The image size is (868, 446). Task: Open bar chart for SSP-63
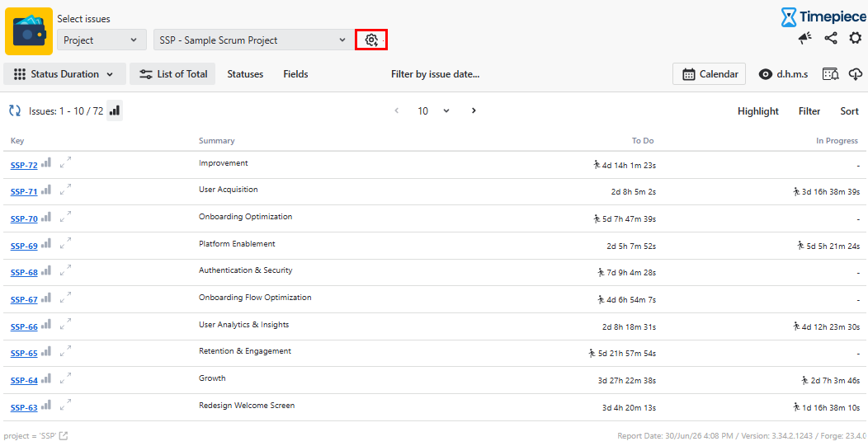tap(46, 406)
